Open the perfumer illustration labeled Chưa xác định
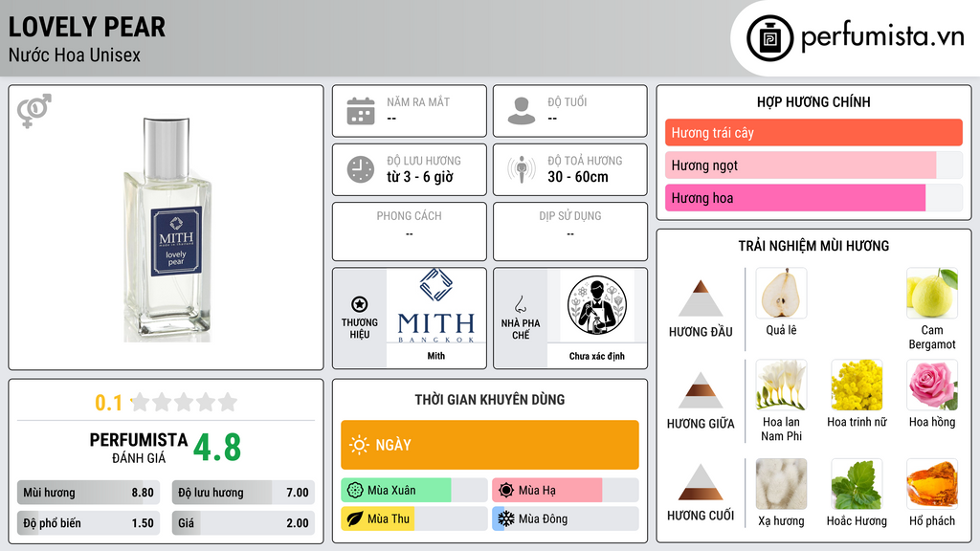 (x=597, y=305)
